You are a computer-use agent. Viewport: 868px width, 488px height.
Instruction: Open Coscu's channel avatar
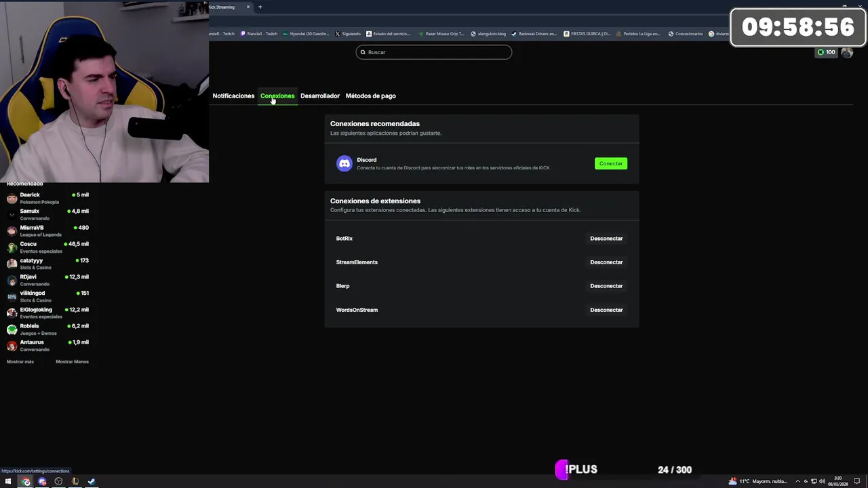click(12, 247)
